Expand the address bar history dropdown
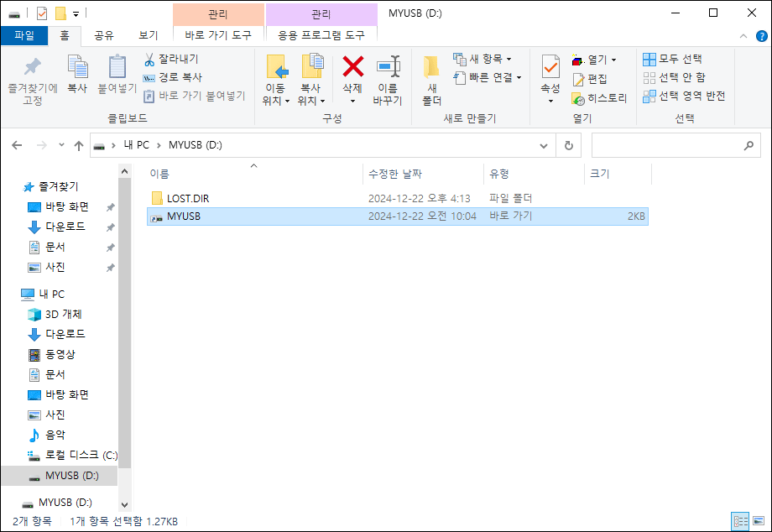This screenshot has height=532, width=772. pyautogui.click(x=544, y=146)
